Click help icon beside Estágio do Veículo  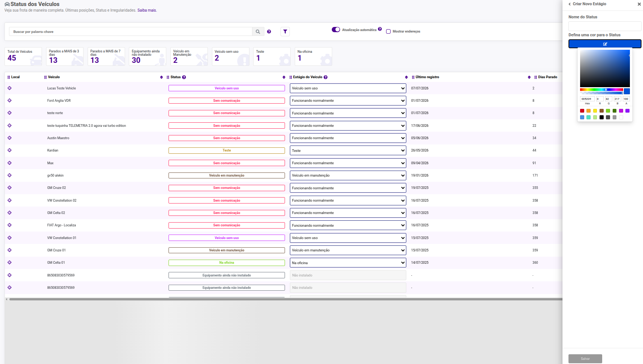point(325,77)
